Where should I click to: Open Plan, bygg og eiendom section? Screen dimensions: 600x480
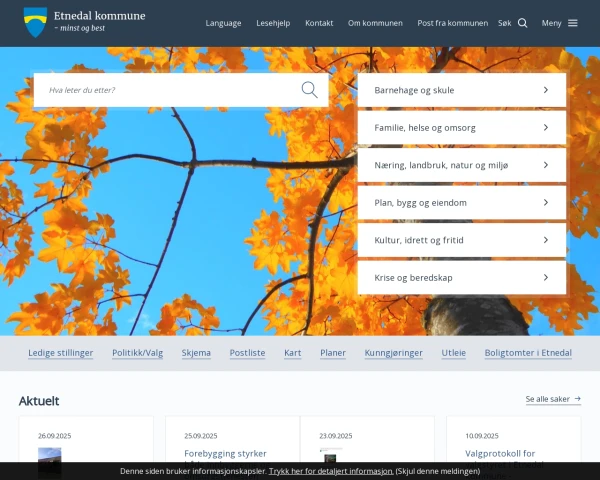(461, 203)
